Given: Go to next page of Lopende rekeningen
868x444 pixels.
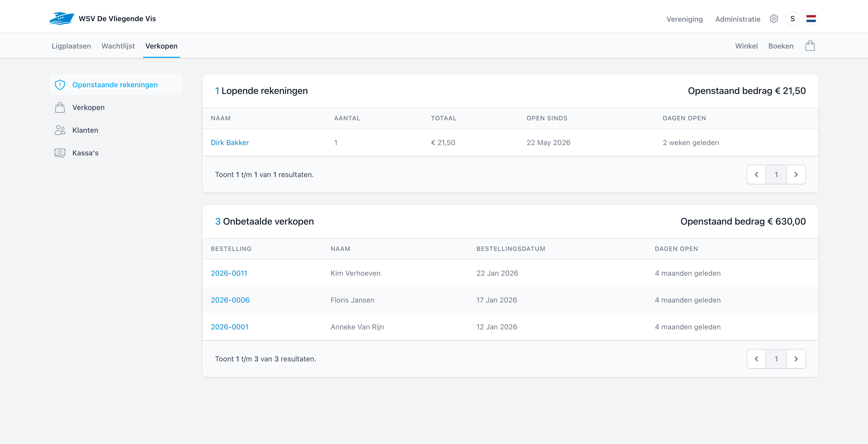Looking at the screenshot, I should [796, 174].
